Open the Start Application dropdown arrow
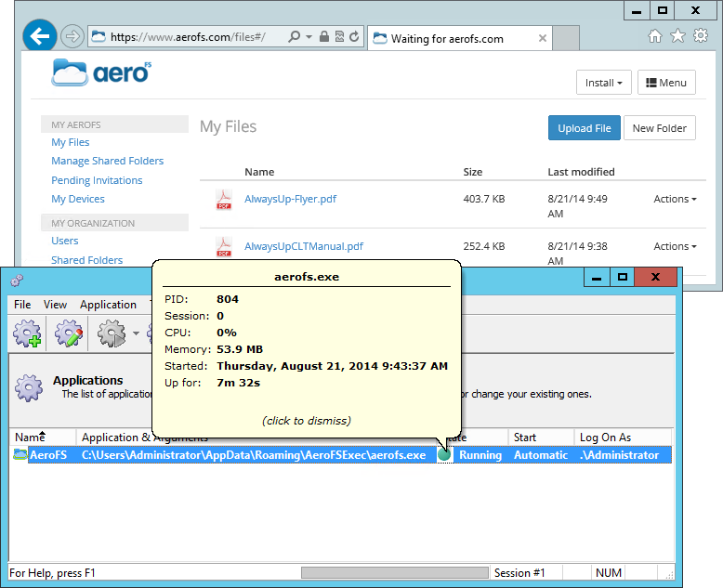This screenshot has height=588, width=723. pos(136,333)
